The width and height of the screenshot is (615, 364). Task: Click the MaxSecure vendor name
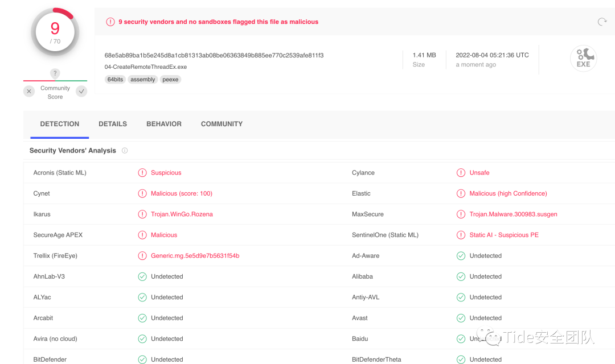click(368, 214)
